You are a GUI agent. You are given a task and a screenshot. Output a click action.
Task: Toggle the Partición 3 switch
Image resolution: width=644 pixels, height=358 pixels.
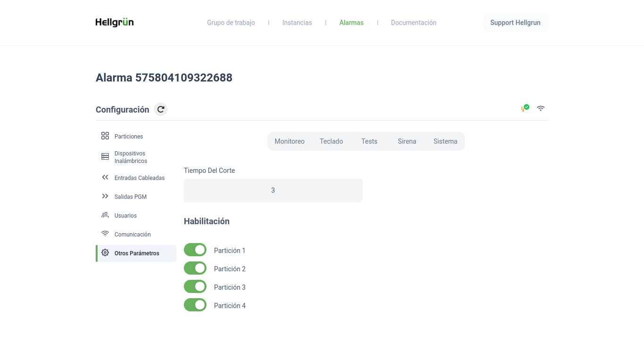[x=195, y=287]
